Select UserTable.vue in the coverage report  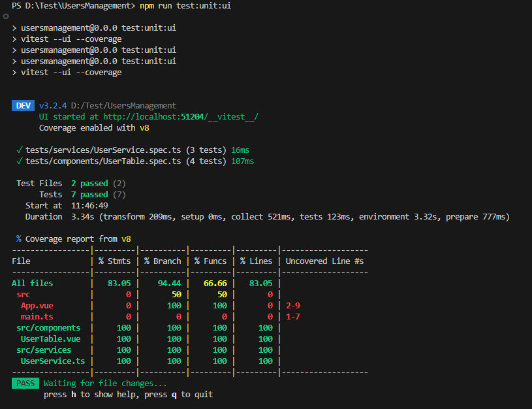(50, 339)
